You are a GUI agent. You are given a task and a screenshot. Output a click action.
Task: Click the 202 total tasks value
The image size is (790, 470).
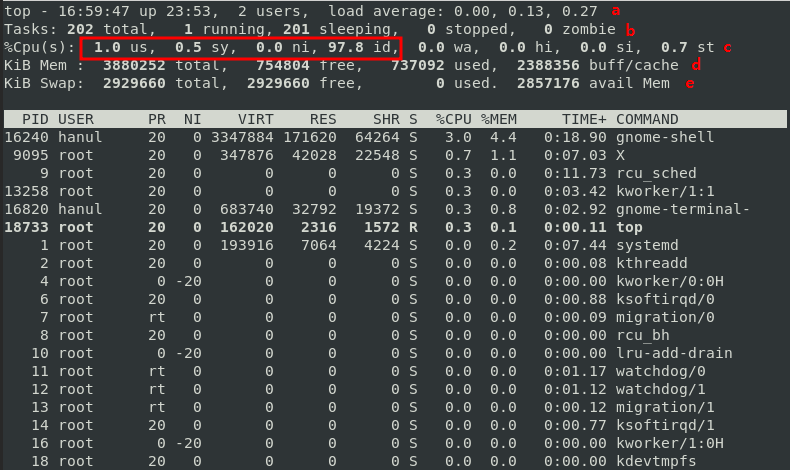point(107,29)
